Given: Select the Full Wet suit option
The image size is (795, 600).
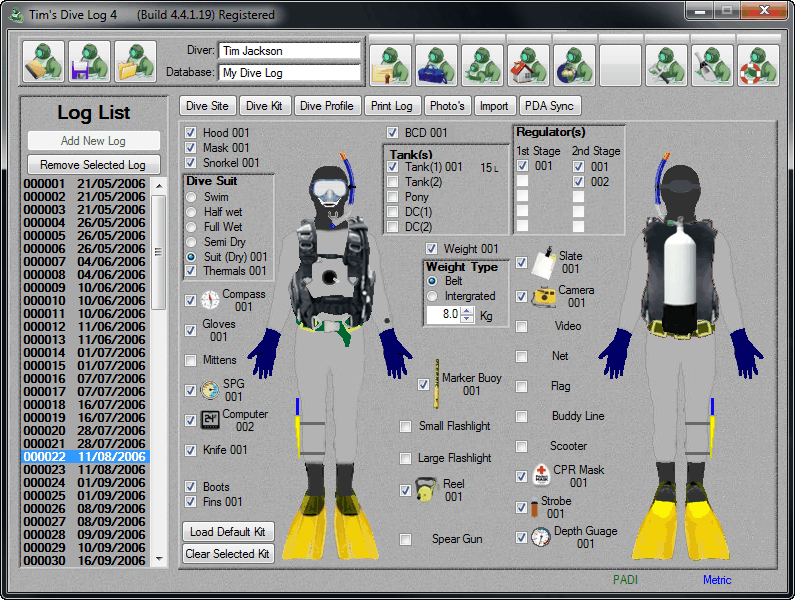Looking at the screenshot, I should 191,227.
